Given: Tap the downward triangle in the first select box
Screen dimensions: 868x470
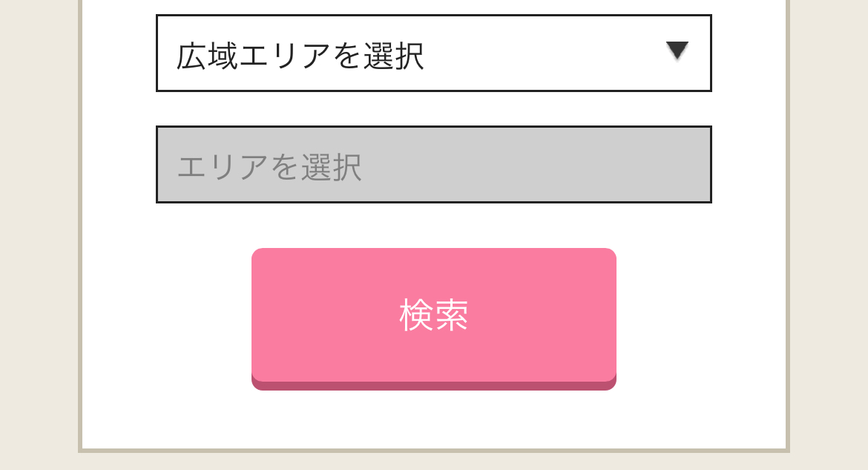Looking at the screenshot, I should (x=677, y=50).
